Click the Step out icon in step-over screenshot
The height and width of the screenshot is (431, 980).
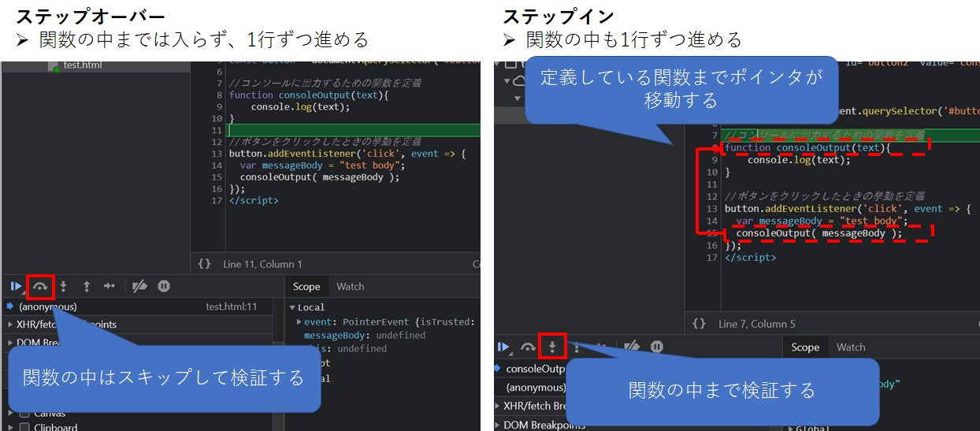click(87, 286)
